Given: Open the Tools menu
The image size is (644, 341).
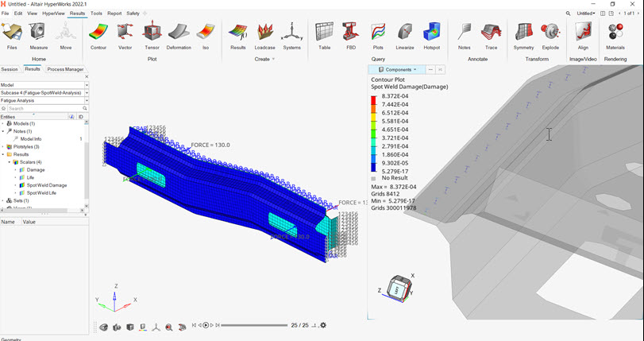Looking at the screenshot, I should point(96,14).
